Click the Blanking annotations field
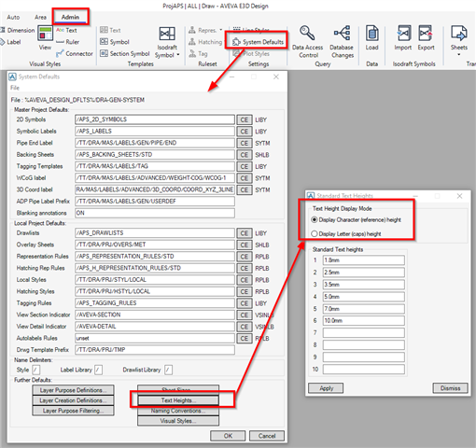The height and width of the screenshot is (448, 476). pyautogui.click(x=155, y=213)
